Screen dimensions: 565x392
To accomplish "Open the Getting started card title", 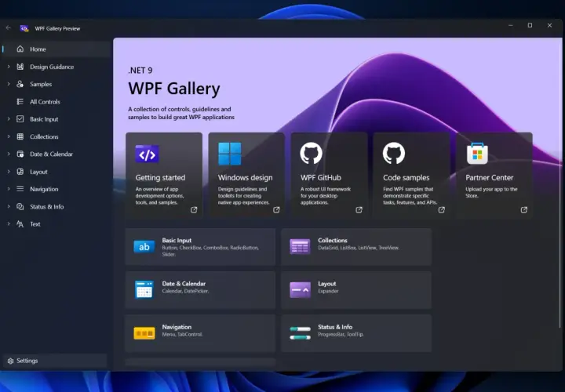I will [x=160, y=177].
